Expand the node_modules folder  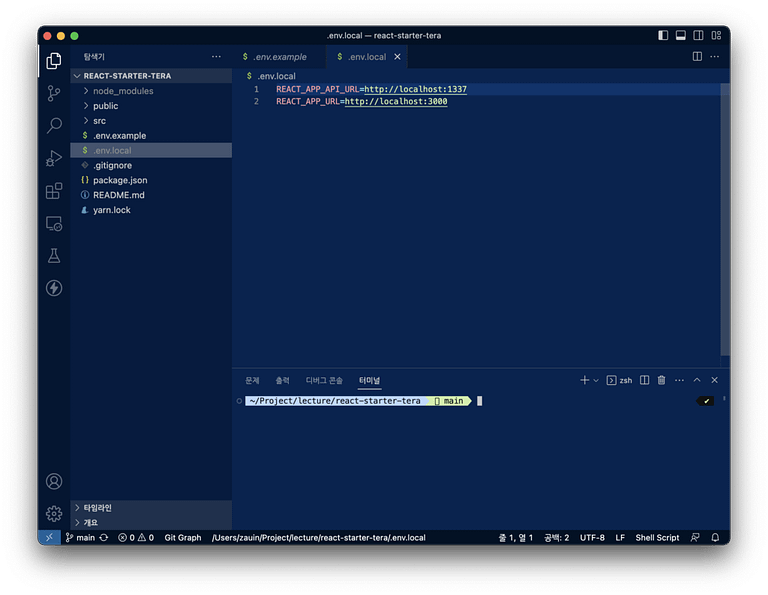122,91
